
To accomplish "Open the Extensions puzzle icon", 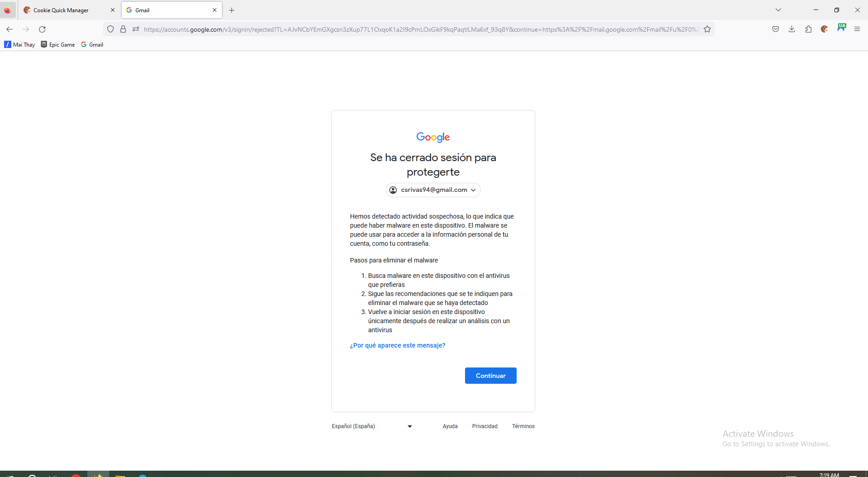I will 808,29.
